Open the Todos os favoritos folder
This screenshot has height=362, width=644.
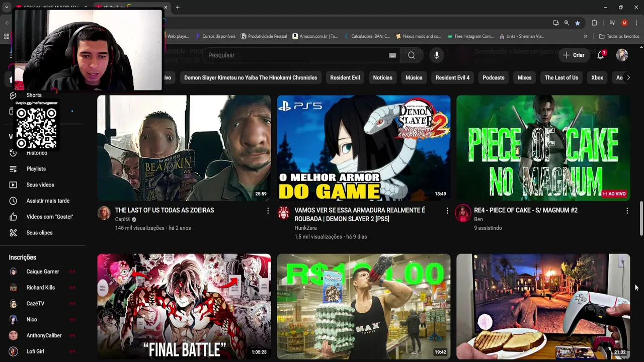[619, 36]
